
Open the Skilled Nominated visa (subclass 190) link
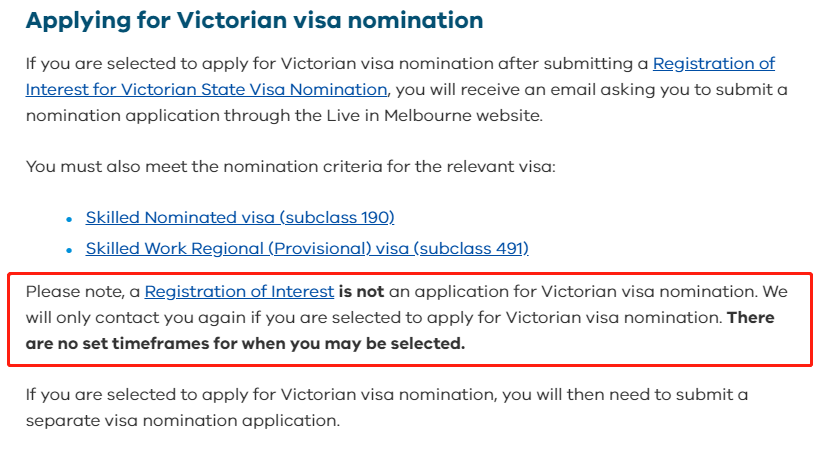240,218
